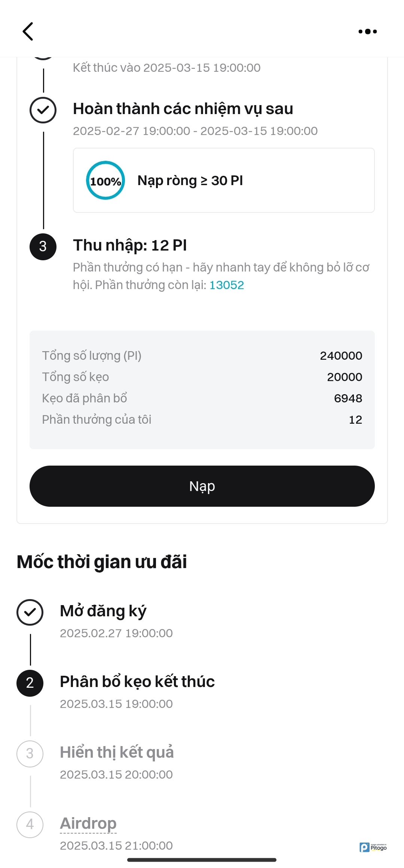Viewport: 404px width, 868px height.
Task: Tap the step 4 circle beside Airdrop
Action: click(30, 824)
